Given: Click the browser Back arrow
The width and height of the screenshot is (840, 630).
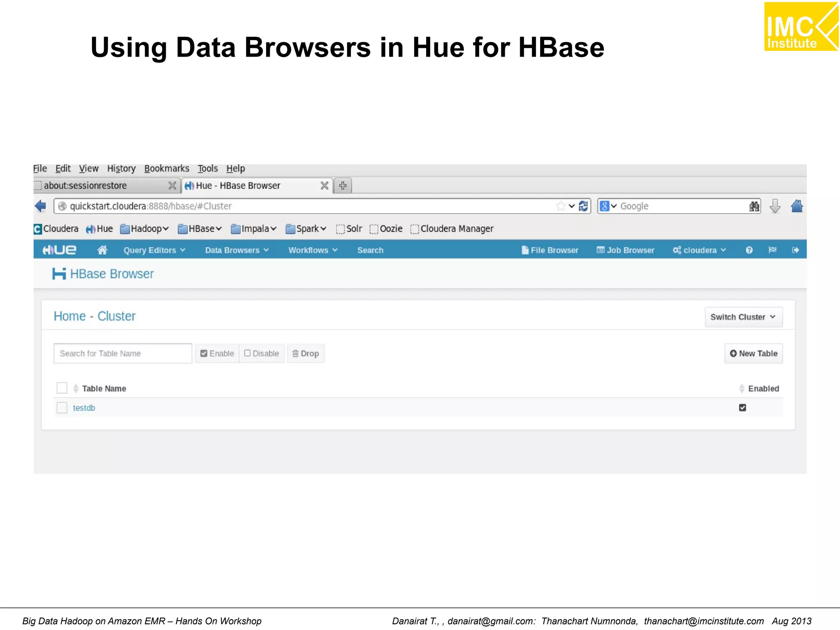Looking at the screenshot, I should [41, 206].
